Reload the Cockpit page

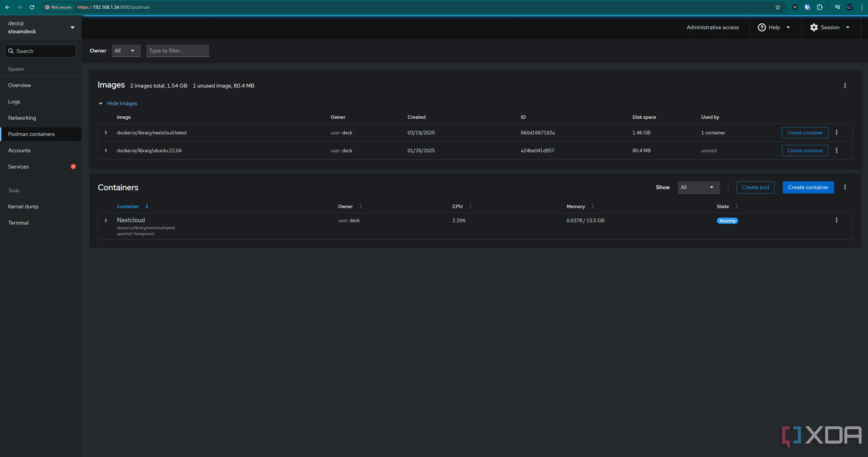pos(32,7)
